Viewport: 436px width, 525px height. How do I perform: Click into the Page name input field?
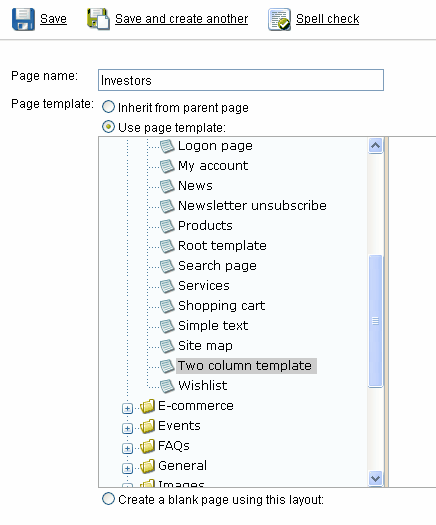pyautogui.click(x=241, y=80)
